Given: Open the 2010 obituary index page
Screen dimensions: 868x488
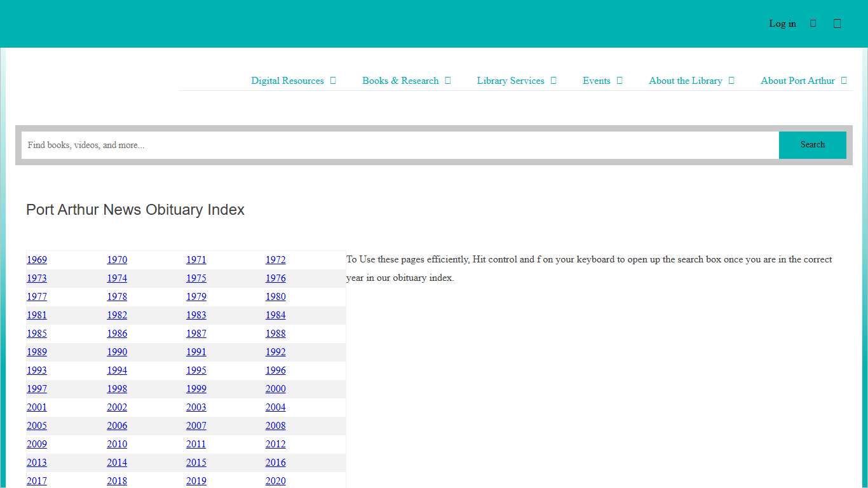Looking at the screenshot, I should pos(117,444).
